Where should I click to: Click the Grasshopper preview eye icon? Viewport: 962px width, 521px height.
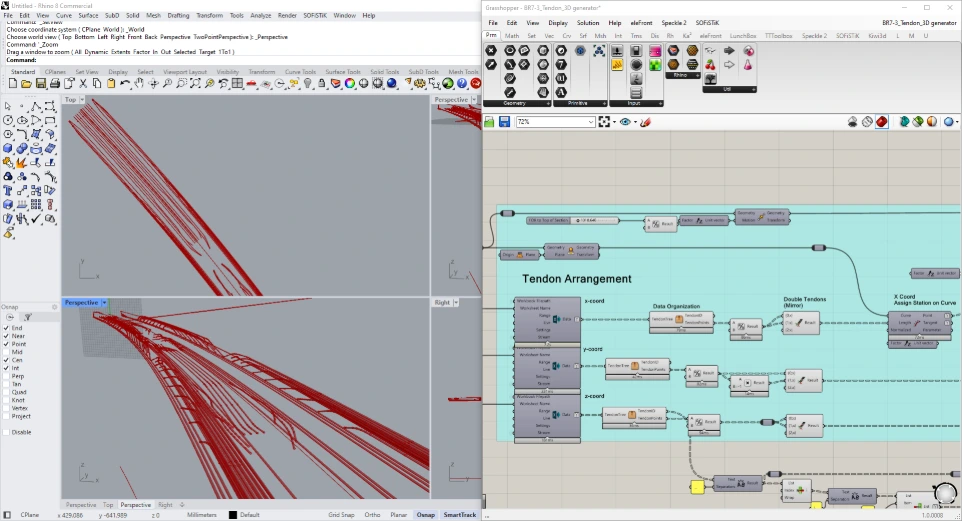(x=625, y=122)
